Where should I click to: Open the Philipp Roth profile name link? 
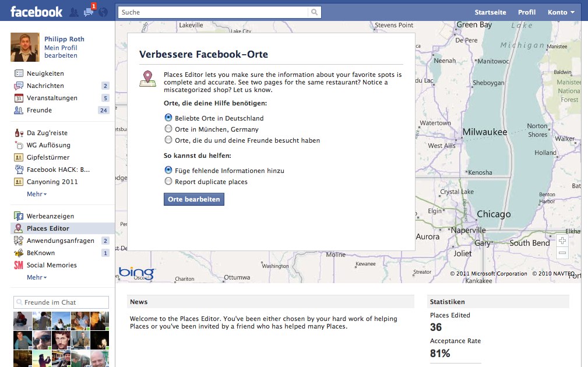point(64,39)
